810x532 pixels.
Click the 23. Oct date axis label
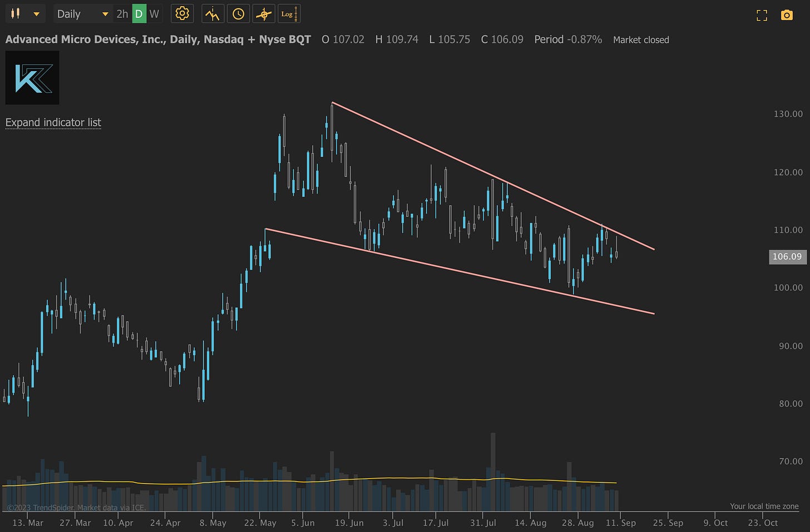coord(763,523)
